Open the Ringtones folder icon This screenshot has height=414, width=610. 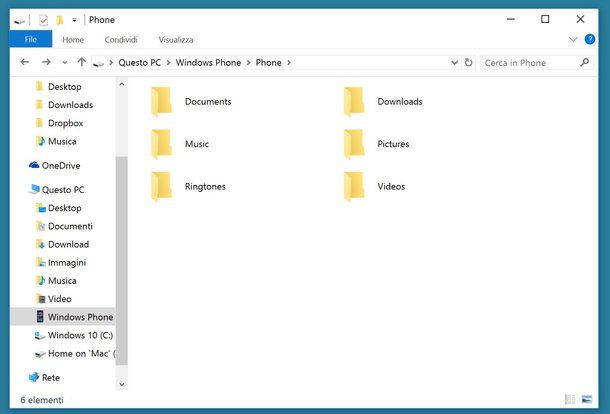(x=161, y=186)
